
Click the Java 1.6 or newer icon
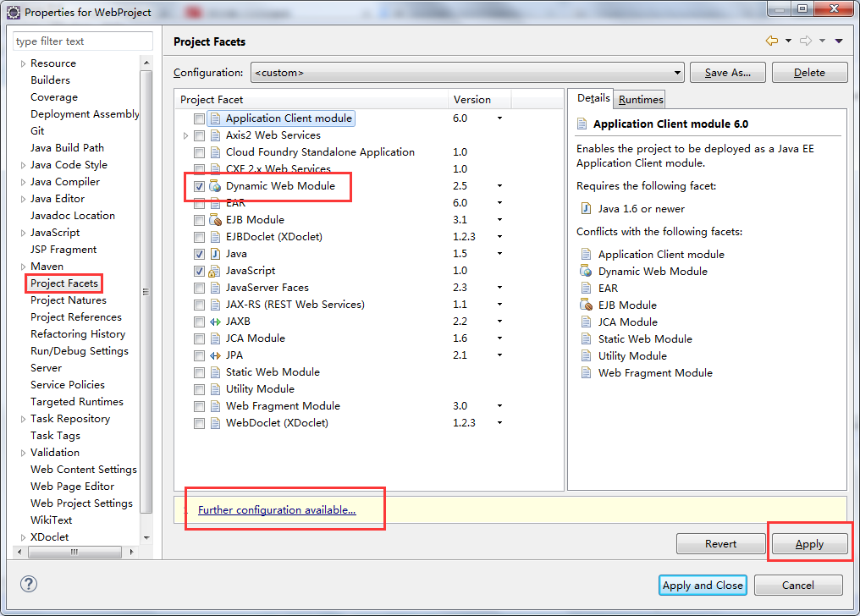pos(586,208)
